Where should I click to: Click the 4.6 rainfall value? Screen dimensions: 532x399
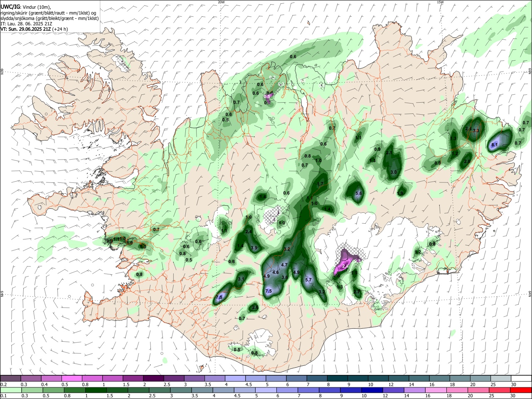[x=276, y=273]
